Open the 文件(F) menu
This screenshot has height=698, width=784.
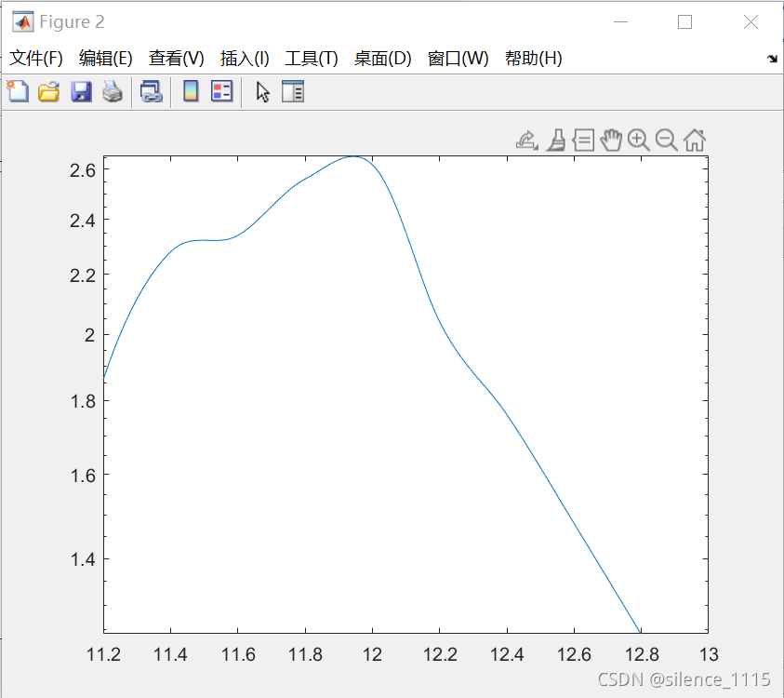point(36,58)
